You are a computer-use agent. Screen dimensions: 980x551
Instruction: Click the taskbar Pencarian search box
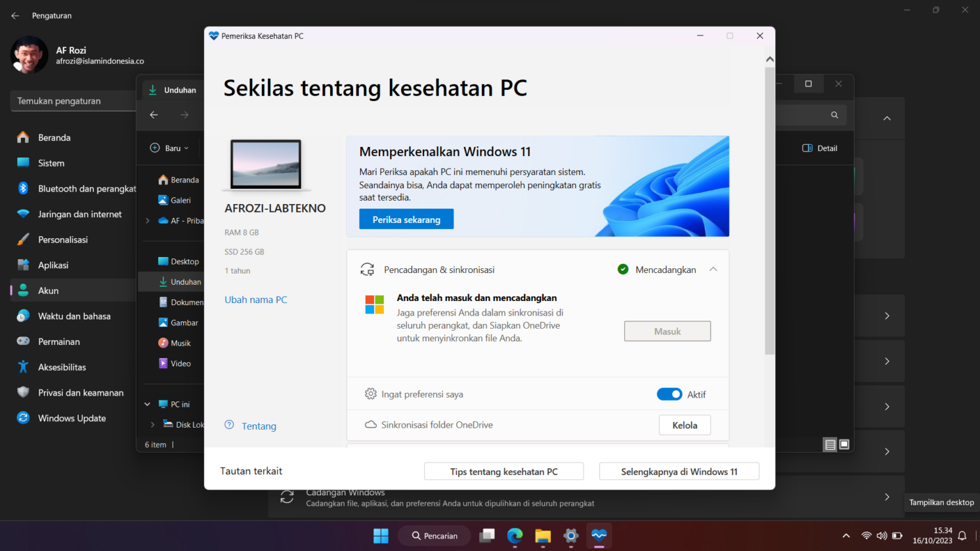[435, 536]
